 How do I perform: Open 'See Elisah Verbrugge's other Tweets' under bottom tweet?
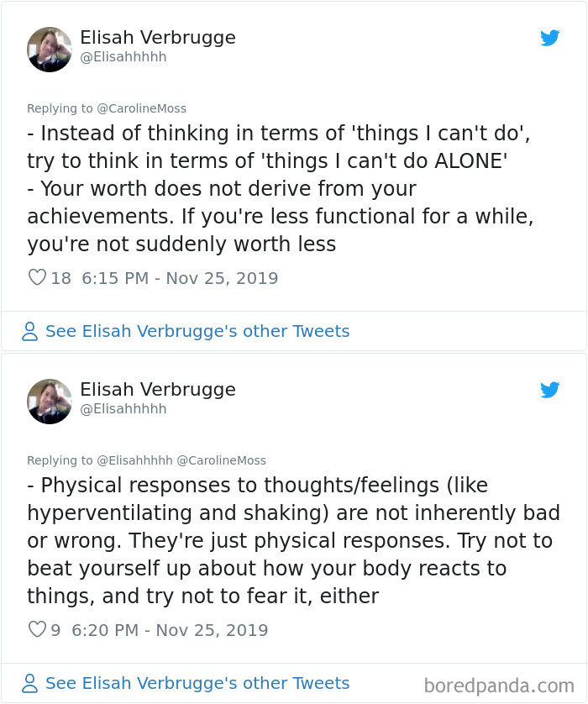[x=198, y=683]
